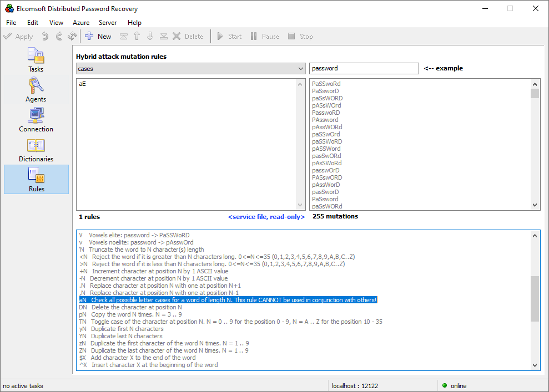Select the 'PaSSwoRd' mutation entry
The height and width of the screenshot is (392, 549).
click(326, 84)
